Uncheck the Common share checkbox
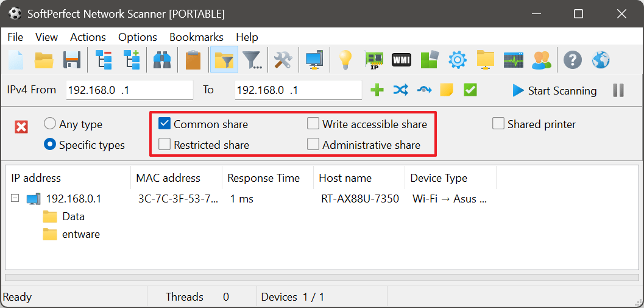Screen dimensions: 644x308 [164, 124]
